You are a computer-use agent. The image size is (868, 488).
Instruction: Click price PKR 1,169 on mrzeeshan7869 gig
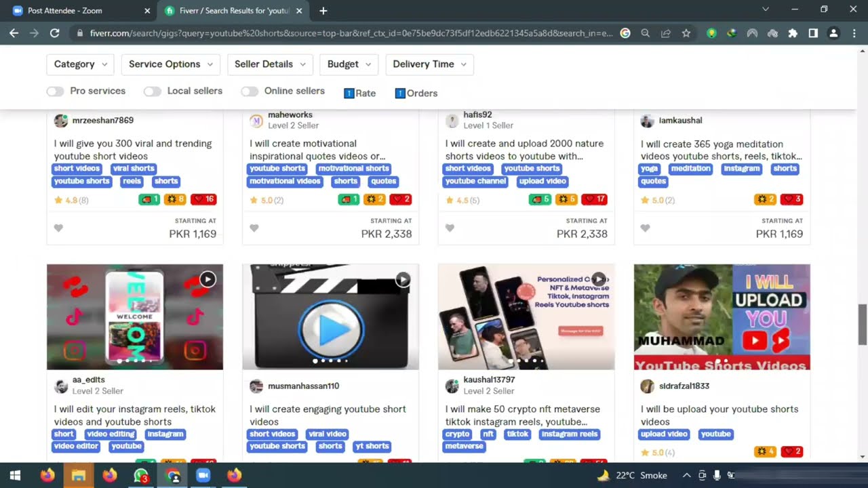coord(193,234)
